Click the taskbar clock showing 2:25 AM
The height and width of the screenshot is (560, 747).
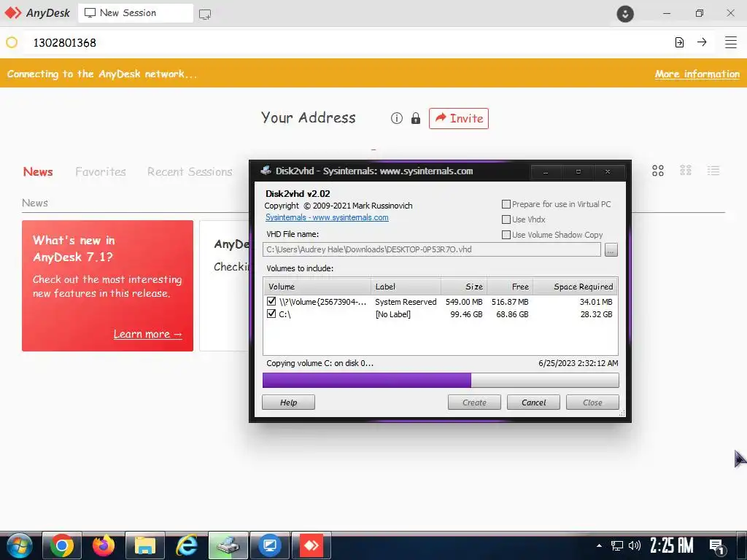click(x=672, y=545)
